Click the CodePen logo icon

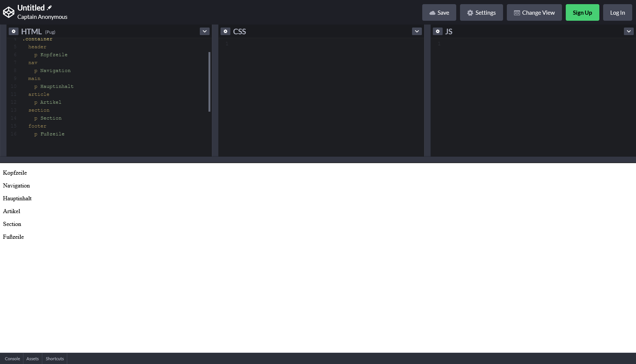coord(8,12)
